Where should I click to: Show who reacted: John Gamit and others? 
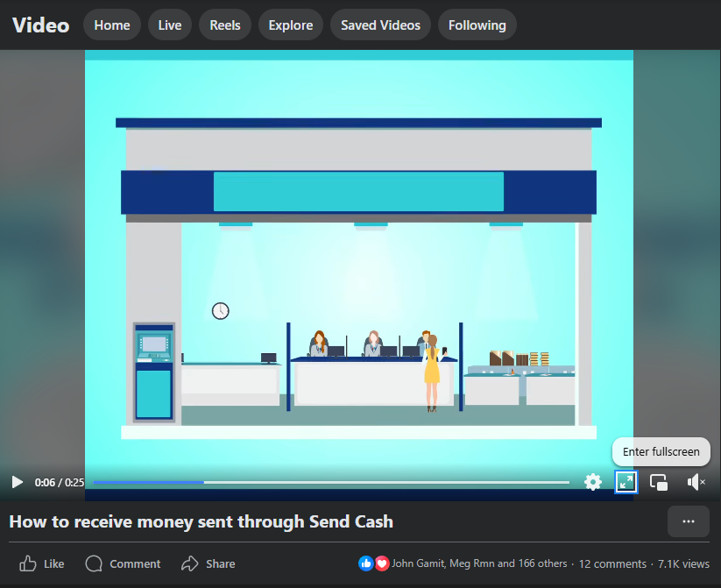coord(479,563)
